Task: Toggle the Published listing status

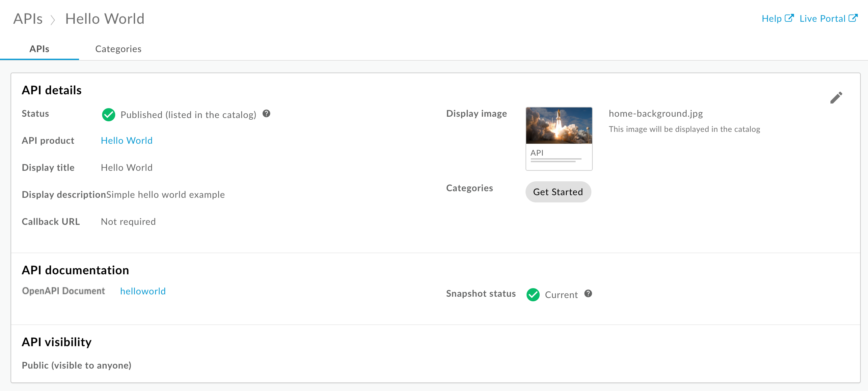Action: [x=109, y=115]
